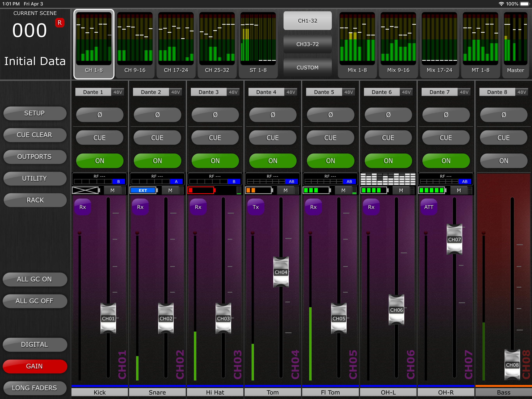Turn off the Tom channel ON button
The image size is (532, 399).
pyautogui.click(x=272, y=161)
